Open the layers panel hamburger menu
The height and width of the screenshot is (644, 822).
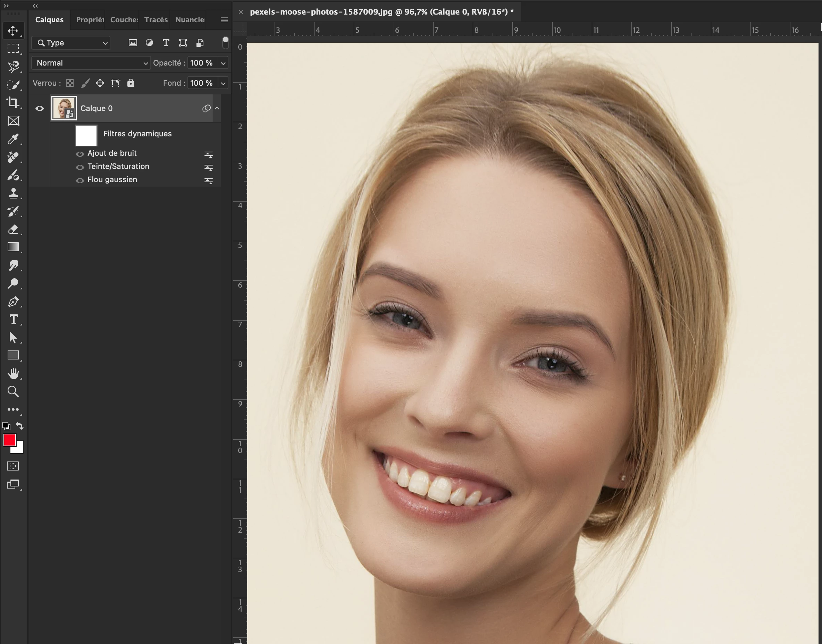pos(224,20)
